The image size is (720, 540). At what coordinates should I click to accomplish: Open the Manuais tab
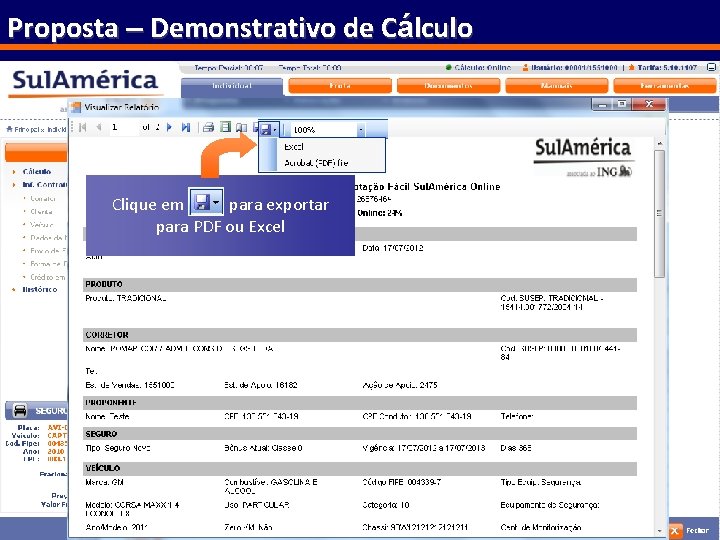[x=557, y=86]
